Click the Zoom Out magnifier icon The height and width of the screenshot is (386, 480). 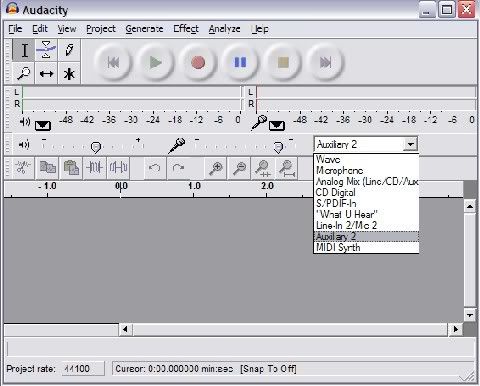click(x=240, y=167)
